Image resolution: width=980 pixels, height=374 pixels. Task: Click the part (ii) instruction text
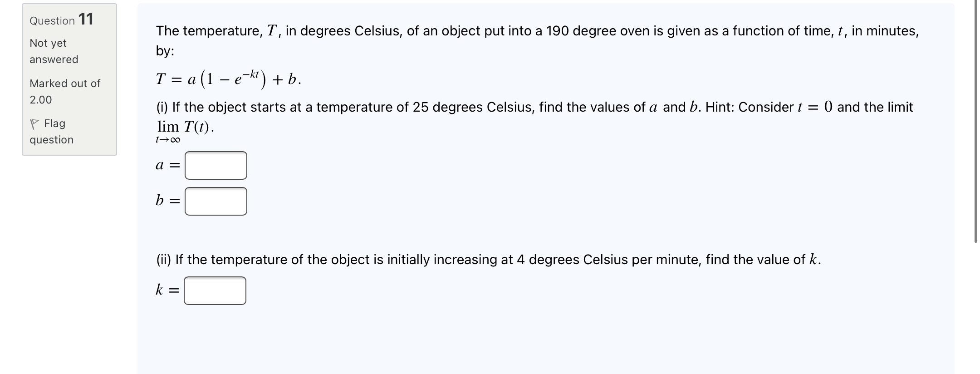488,260
